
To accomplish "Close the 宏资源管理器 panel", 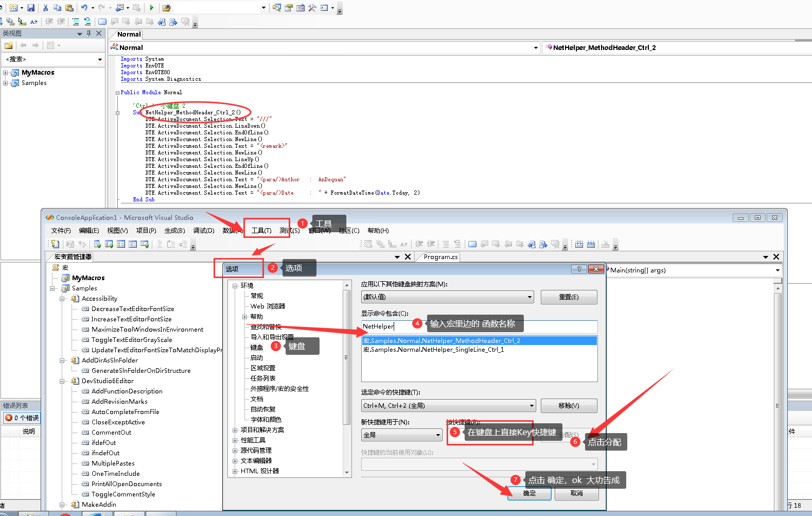I will 408,257.
